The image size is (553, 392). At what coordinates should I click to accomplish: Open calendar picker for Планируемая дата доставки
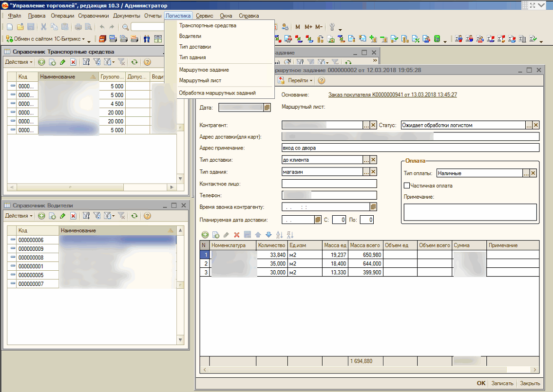[318, 220]
